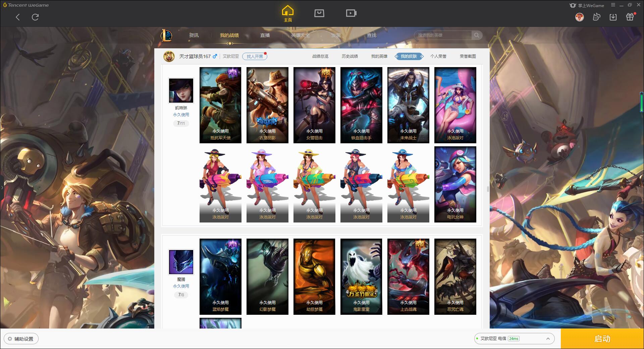
Task: Click the username 天才篮球员167
Action: (x=195, y=56)
